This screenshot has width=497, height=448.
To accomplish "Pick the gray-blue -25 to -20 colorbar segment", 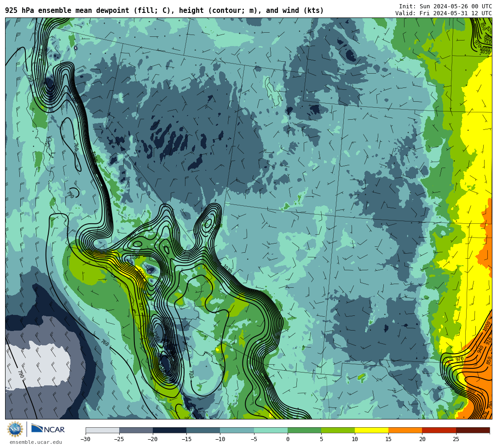I will pyautogui.click(x=136, y=430).
